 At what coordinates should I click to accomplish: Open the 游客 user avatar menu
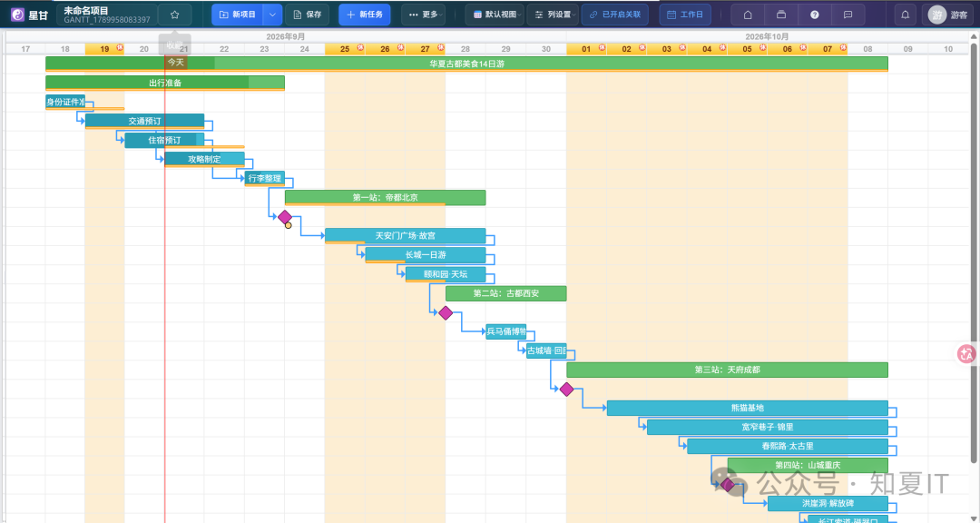pos(947,15)
